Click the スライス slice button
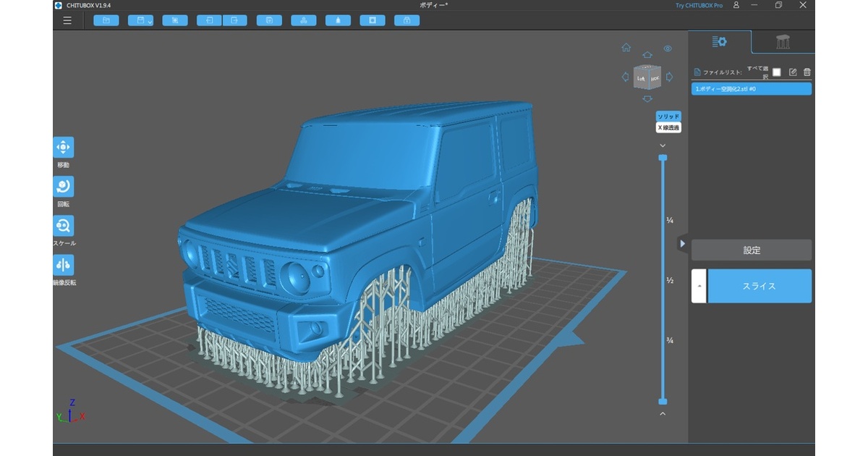The image size is (868, 456). pyautogui.click(x=759, y=286)
